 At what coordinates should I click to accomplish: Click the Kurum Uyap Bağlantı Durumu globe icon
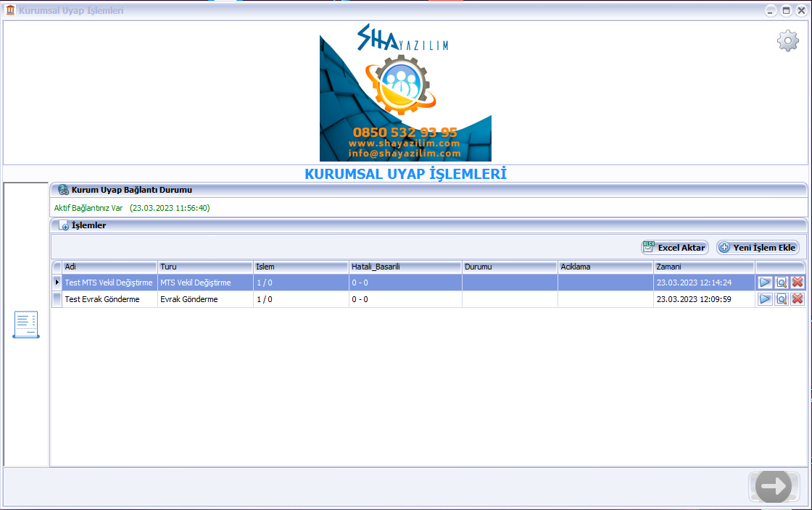coord(63,190)
